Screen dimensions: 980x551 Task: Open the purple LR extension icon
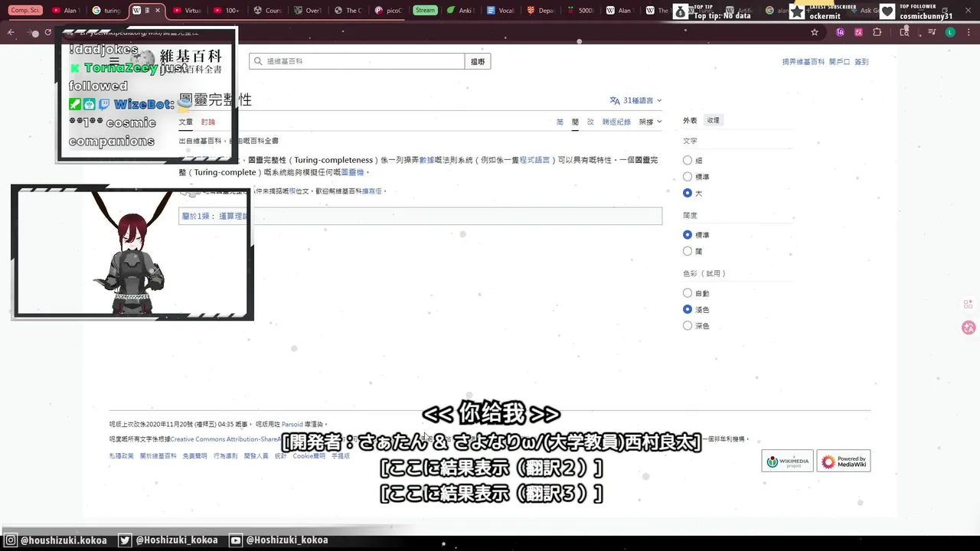click(840, 32)
